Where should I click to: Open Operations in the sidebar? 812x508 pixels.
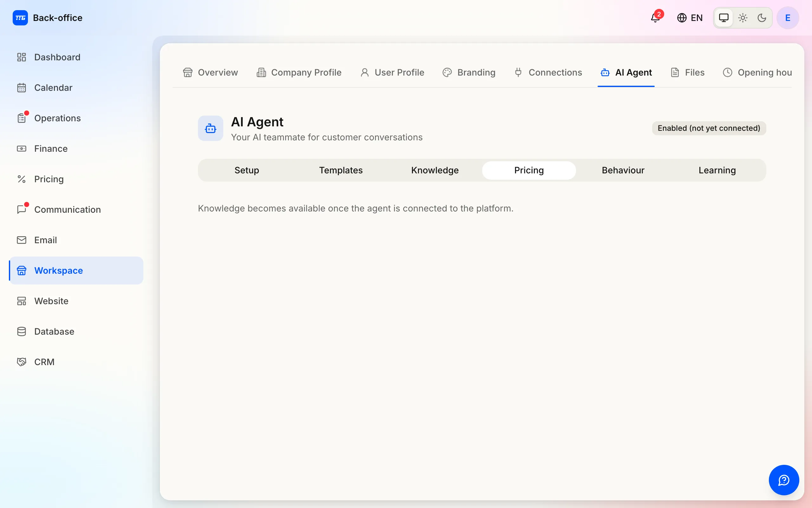tap(76, 118)
